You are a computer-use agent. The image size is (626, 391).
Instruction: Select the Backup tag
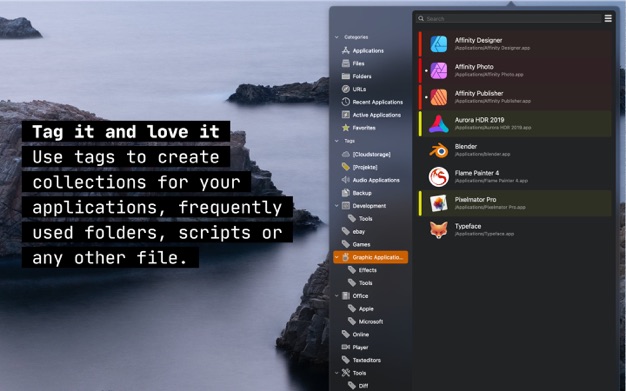pyautogui.click(x=357, y=193)
